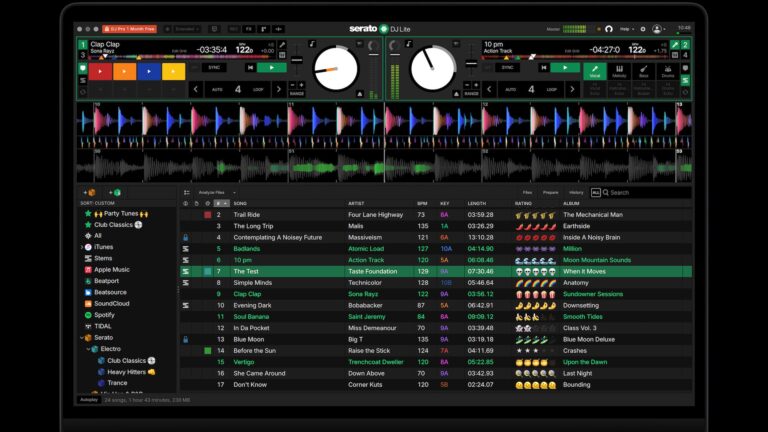768x432 pixels.
Task: Select the SoundCloud streaming source
Action: pyautogui.click(x=111, y=303)
